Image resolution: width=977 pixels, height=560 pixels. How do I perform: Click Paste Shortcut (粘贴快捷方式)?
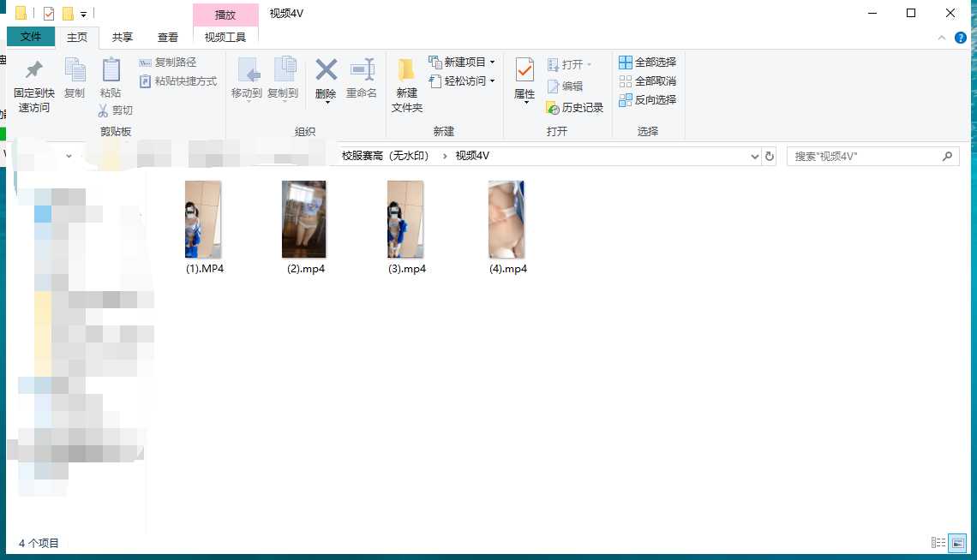(x=178, y=80)
